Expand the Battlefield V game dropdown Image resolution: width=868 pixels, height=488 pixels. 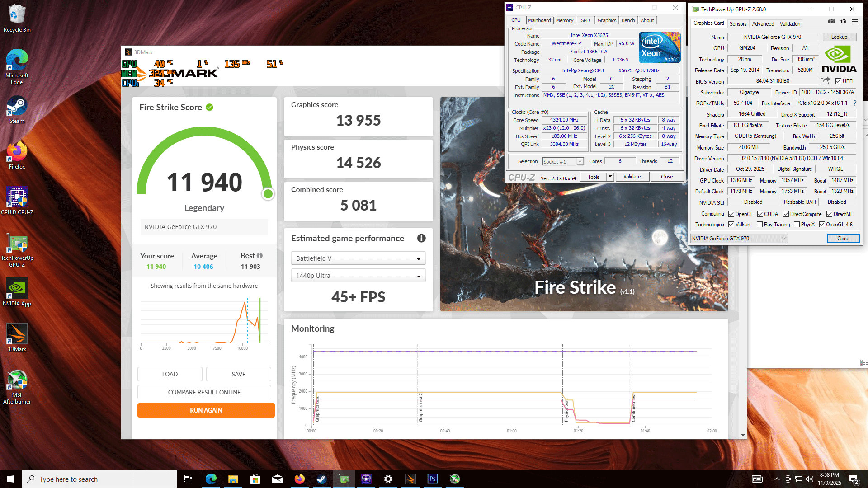click(x=358, y=258)
